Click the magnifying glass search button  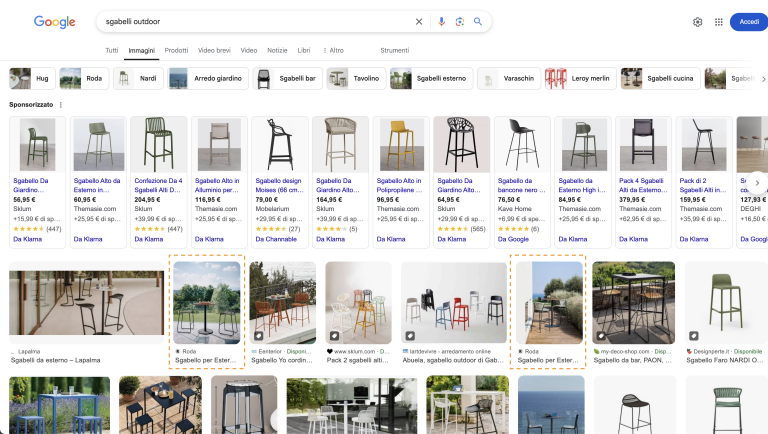479,22
